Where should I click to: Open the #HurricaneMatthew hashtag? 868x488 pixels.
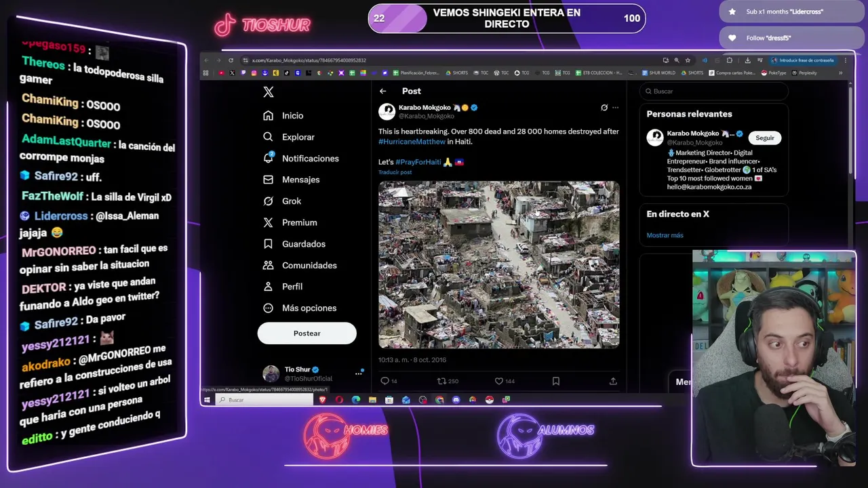click(x=412, y=142)
